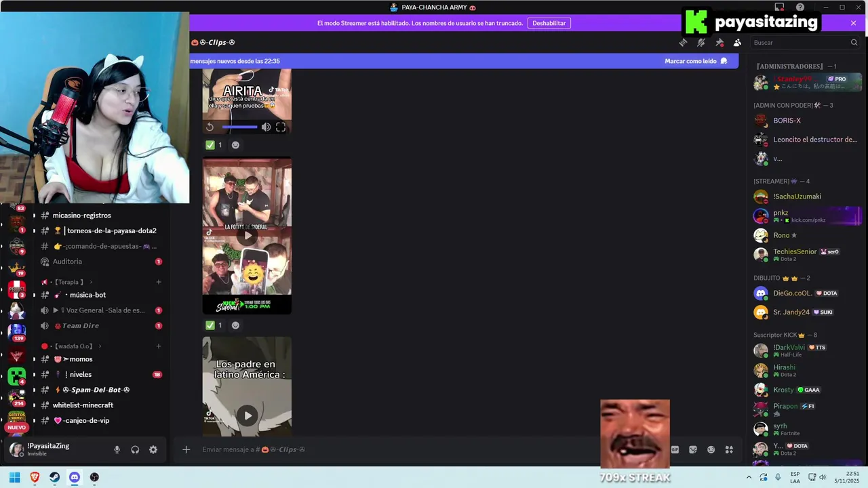Add channel to Terapia category

click(159, 282)
